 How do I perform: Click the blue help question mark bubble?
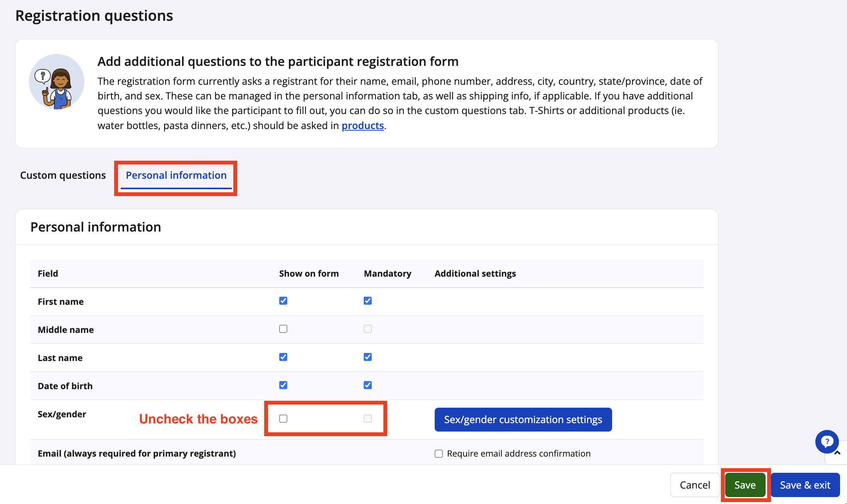827,442
